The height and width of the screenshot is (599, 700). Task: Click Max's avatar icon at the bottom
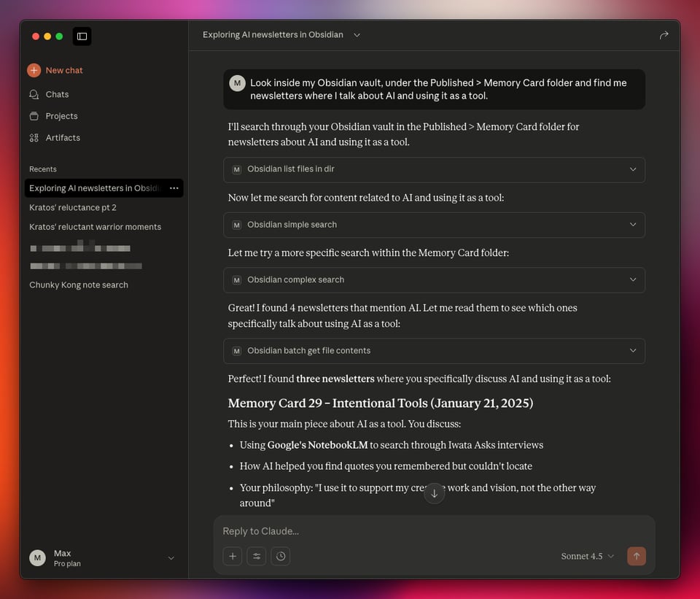[x=37, y=557]
